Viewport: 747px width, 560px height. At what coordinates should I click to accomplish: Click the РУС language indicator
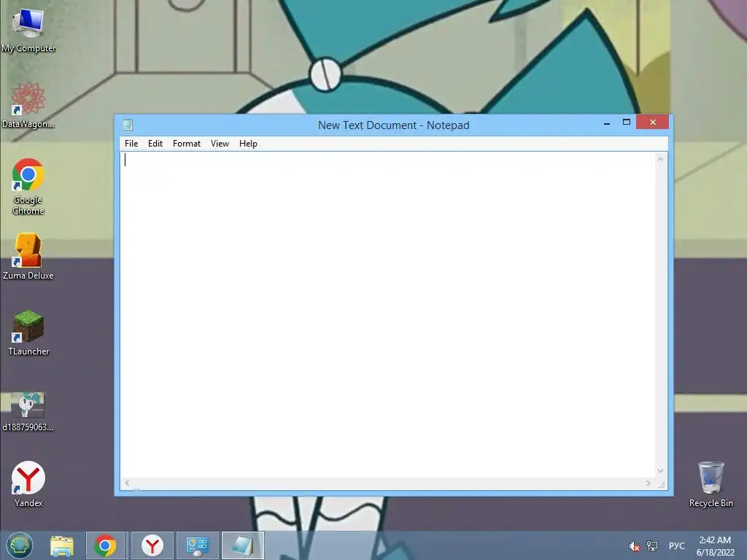coord(676,545)
